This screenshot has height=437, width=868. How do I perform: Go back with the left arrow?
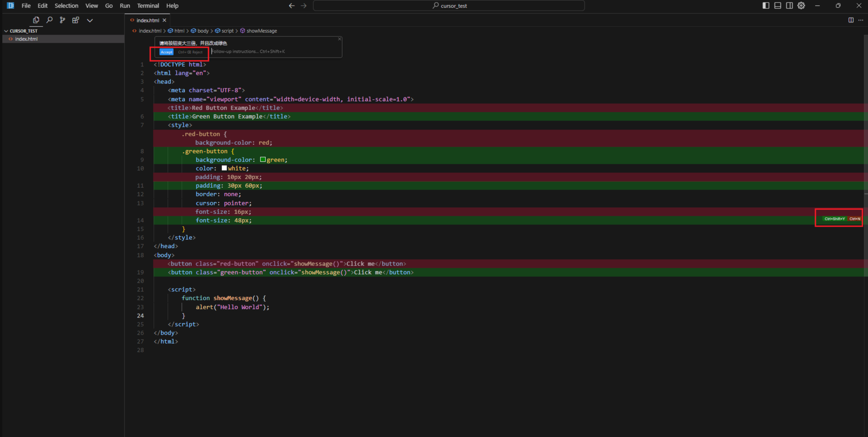click(x=292, y=6)
